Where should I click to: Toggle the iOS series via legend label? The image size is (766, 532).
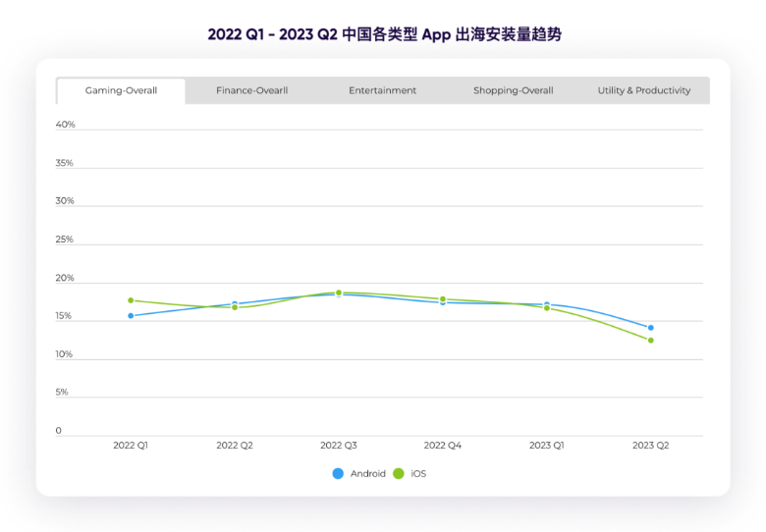(x=418, y=473)
